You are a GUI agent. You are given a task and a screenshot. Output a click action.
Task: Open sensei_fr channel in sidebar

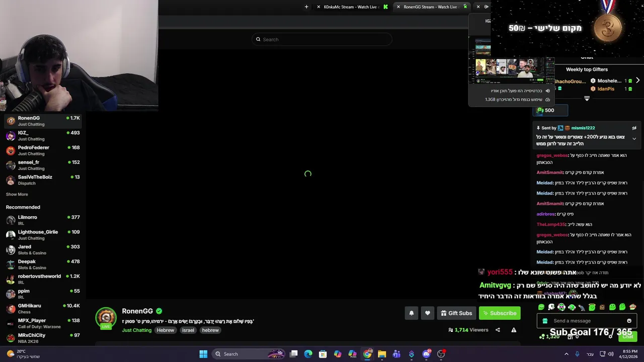coord(43,165)
